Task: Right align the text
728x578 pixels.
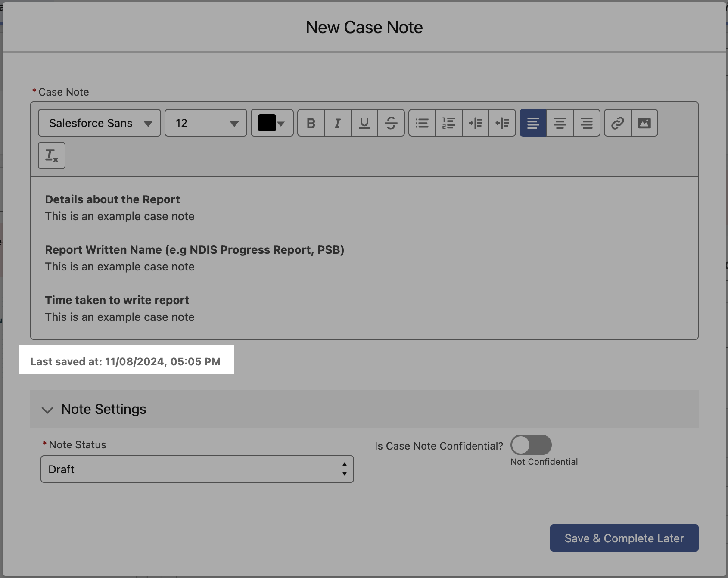Action: coord(586,123)
